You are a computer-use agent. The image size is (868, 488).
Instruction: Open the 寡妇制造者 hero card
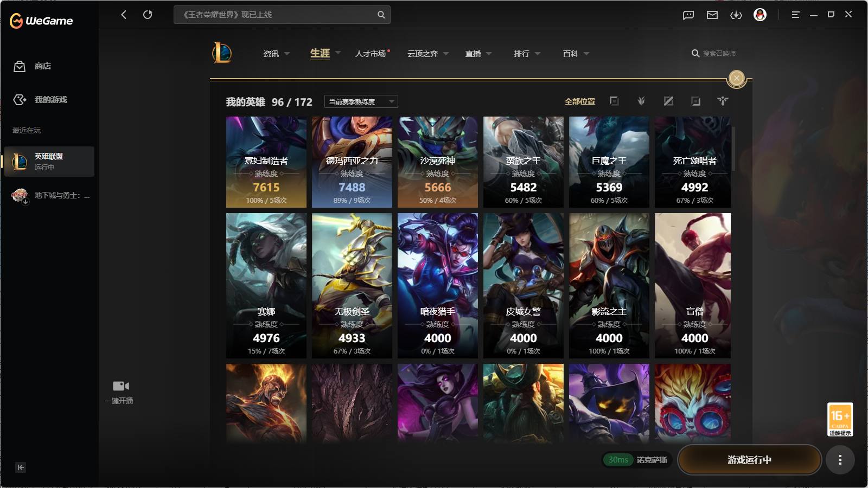266,162
